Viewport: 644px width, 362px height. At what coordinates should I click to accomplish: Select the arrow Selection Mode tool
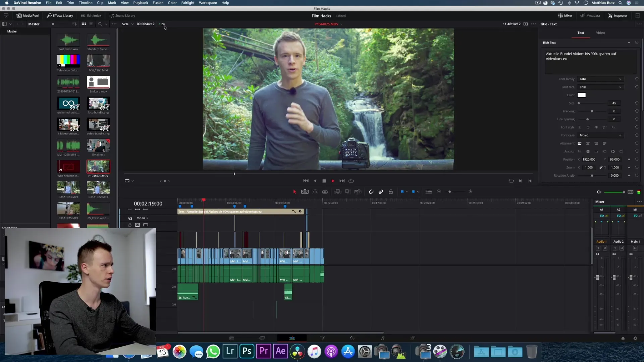coord(294,192)
